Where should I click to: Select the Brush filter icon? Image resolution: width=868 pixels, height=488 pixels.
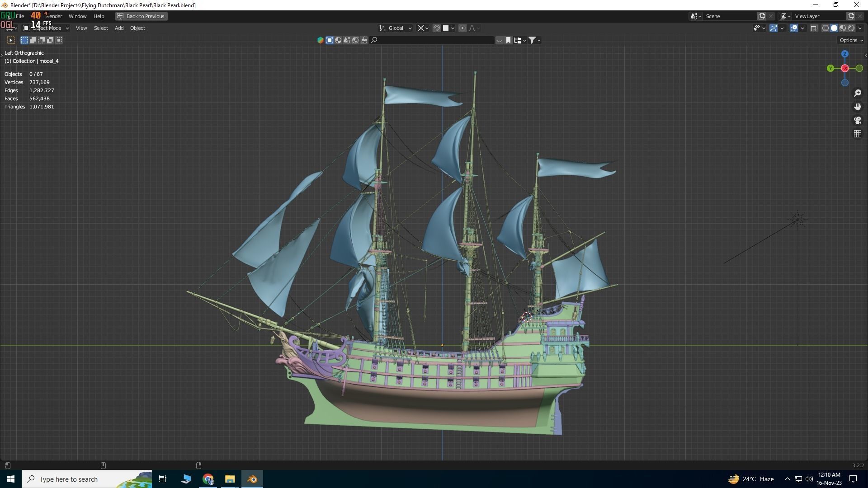364,40
